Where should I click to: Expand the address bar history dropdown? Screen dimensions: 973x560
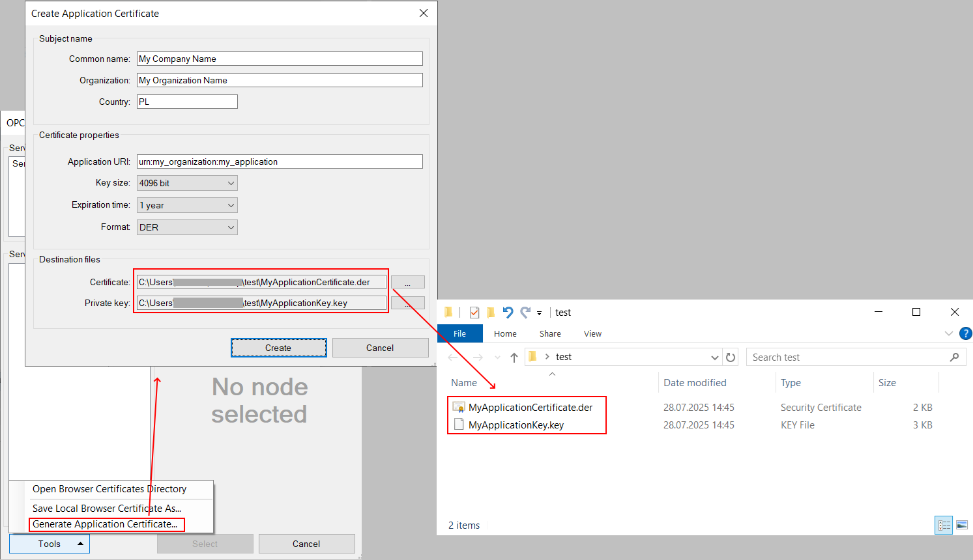coord(714,357)
